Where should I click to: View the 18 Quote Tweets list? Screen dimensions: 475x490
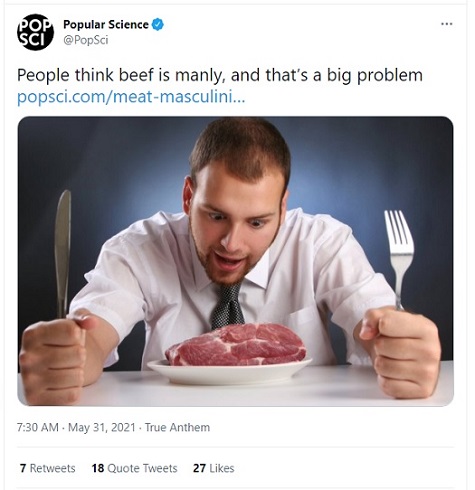click(134, 468)
